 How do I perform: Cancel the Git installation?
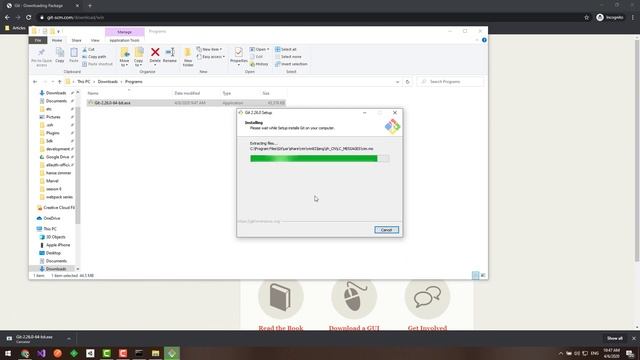click(387, 230)
